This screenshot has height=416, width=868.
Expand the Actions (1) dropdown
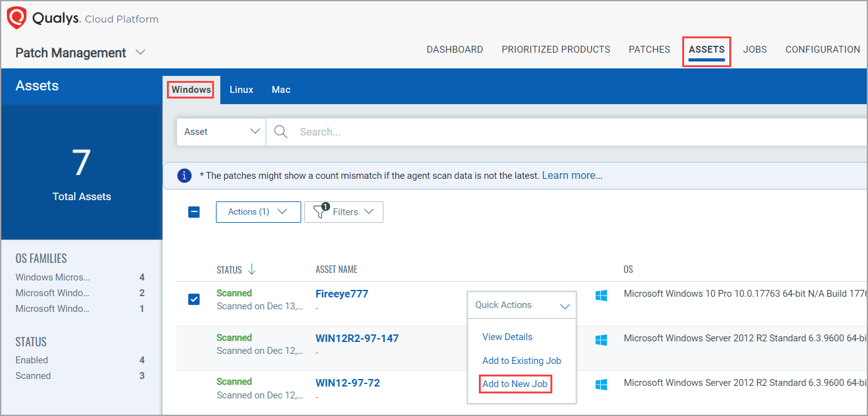tap(258, 212)
